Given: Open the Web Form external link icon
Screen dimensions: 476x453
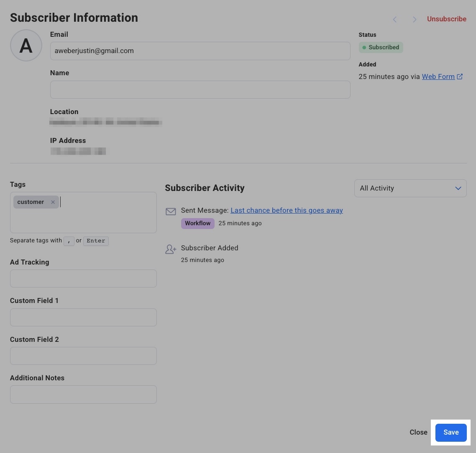Looking at the screenshot, I should (460, 76).
